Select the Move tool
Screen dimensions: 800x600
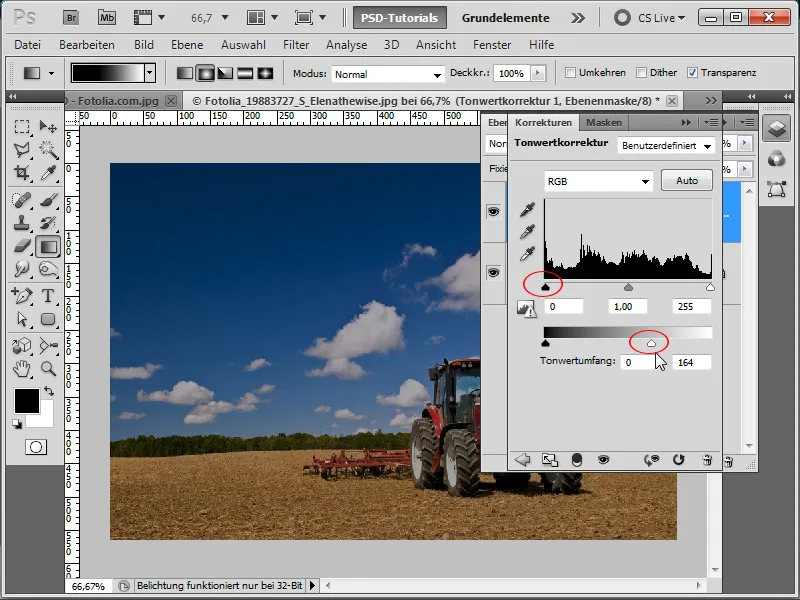point(48,126)
